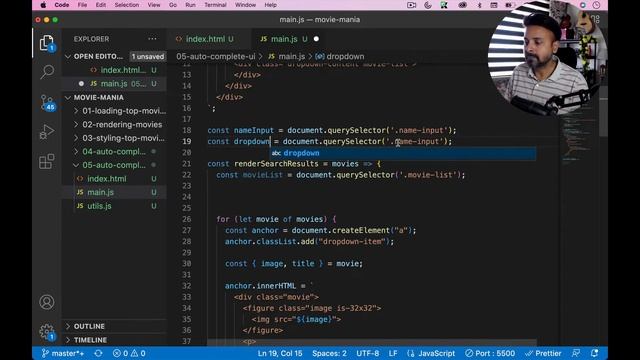Open errors and warnings count in status bar

point(129,353)
